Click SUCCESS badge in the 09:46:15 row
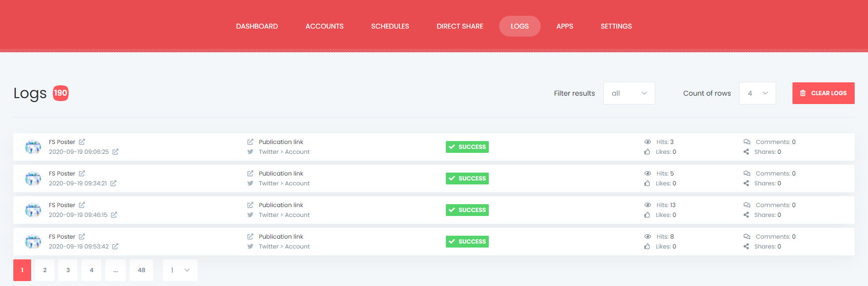Screen dimensions: 868x286 tap(467, 210)
